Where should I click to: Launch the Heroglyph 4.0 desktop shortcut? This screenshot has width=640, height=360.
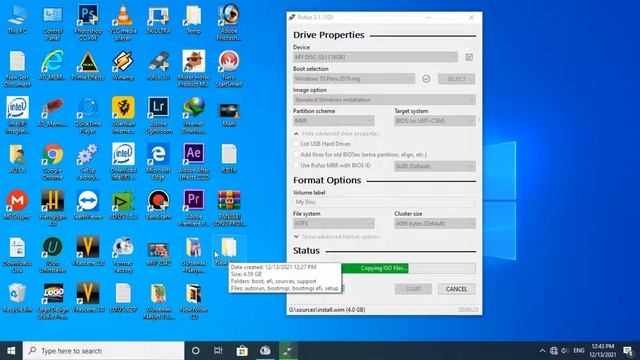point(53,208)
